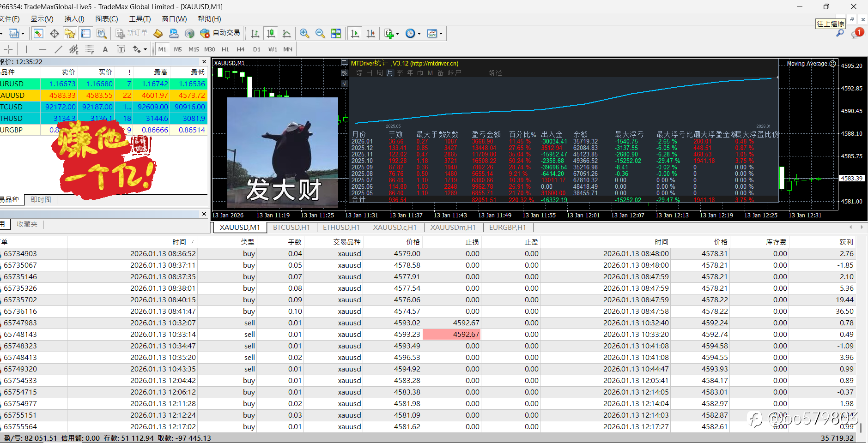Expand the Templates dropdown arrow

pyautogui.click(x=441, y=34)
